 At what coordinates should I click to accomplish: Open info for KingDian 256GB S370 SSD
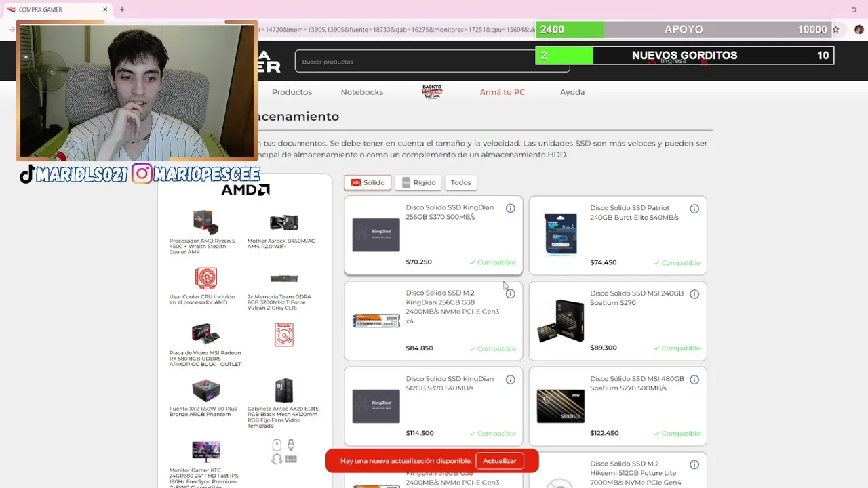click(x=510, y=209)
